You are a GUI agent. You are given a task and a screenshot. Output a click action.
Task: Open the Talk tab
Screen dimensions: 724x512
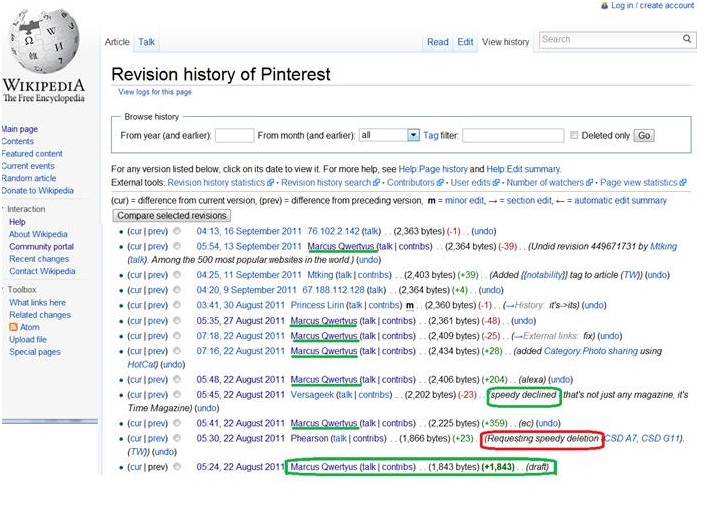(x=146, y=42)
